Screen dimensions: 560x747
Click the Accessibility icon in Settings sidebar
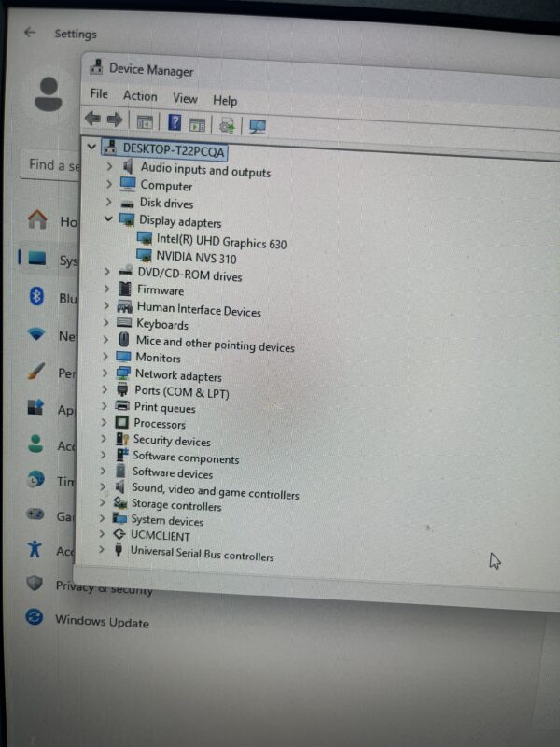point(35,549)
